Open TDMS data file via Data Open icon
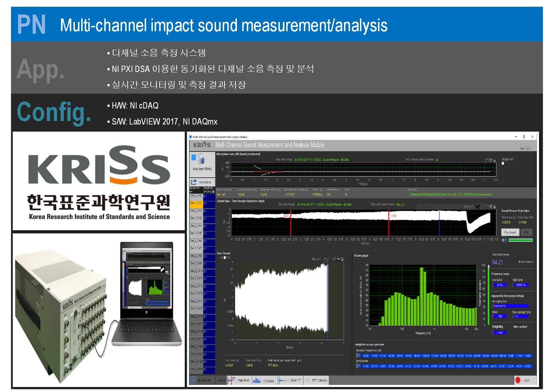 pos(201,159)
